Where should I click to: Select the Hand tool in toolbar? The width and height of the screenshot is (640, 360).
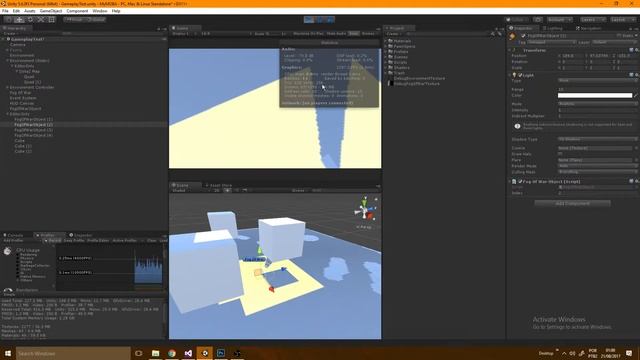point(8,19)
